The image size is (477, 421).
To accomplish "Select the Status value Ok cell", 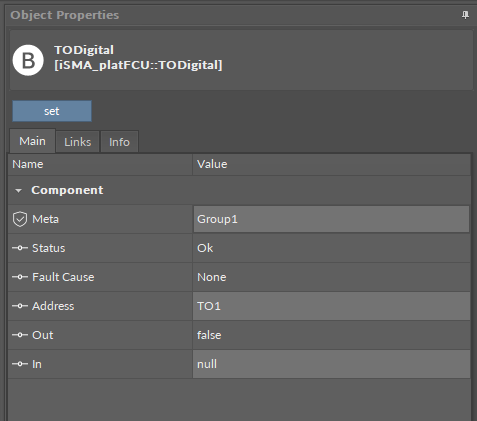I will point(331,248).
